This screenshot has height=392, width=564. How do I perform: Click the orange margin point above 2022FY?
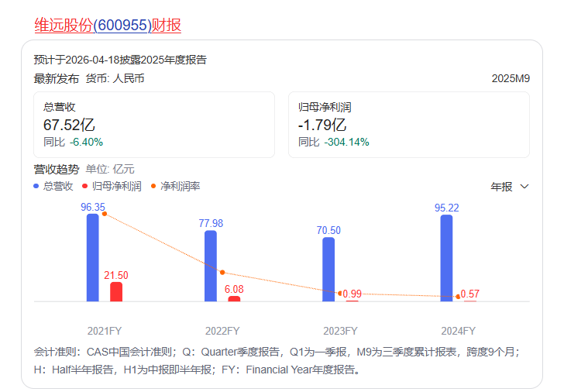point(222,272)
